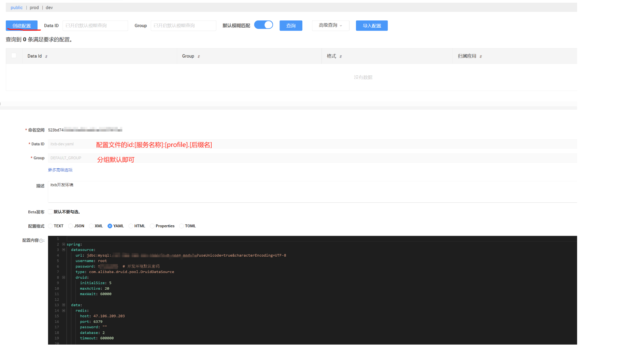The height and width of the screenshot is (349, 644).
Task: Check the Beta发布 checkbox
Action: 50,212
